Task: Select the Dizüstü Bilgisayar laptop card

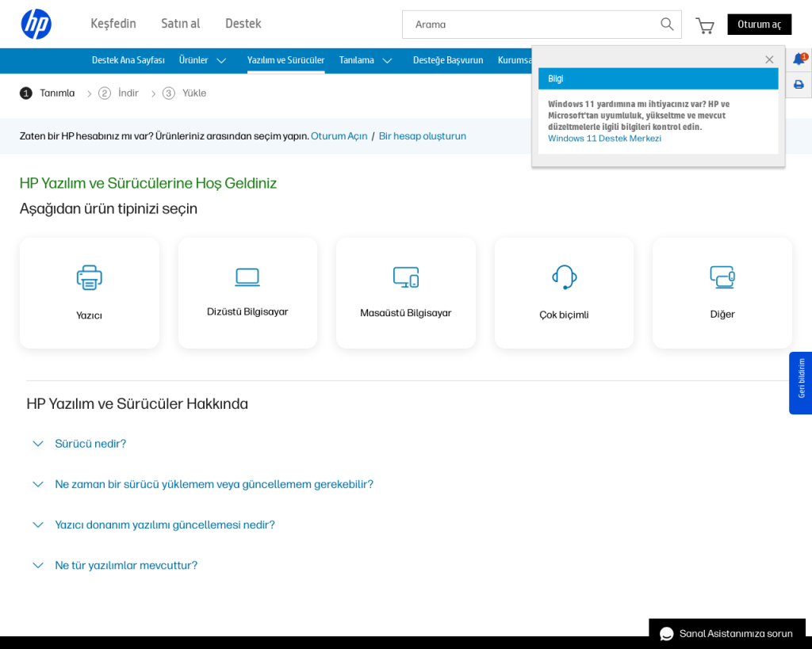Action: pyautogui.click(x=247, y=293)
